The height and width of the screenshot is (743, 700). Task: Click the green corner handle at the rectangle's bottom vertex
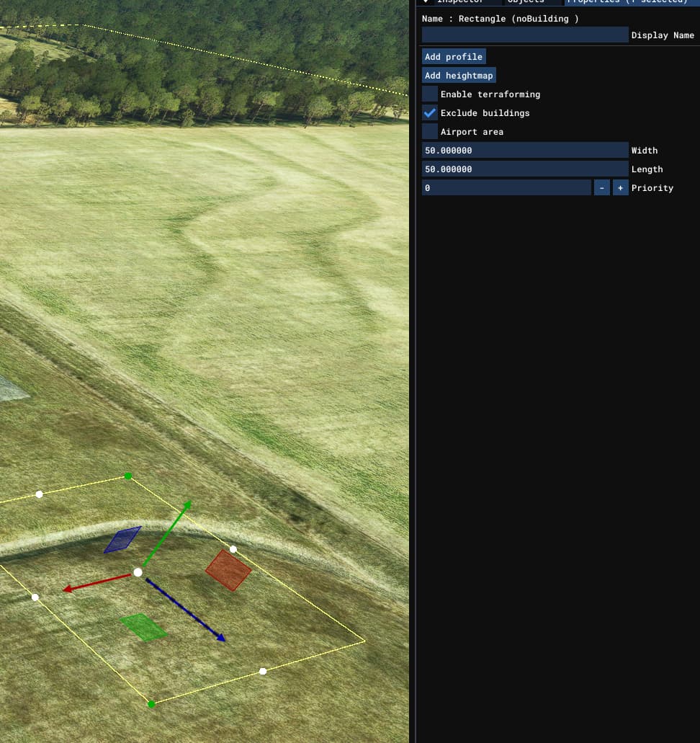point(151,704)
